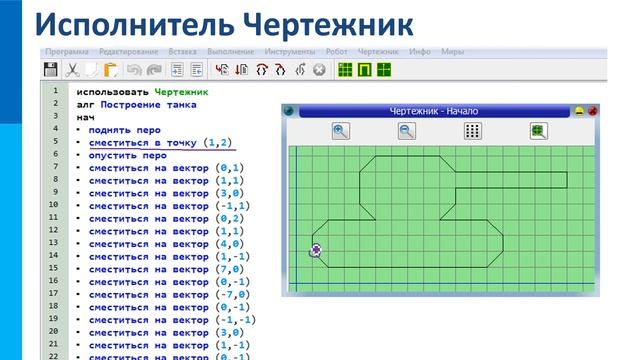The height and width of the screenshot is (360, 640).
Task: Click the red zigzag-arrow run icon
Action: [x=222, y=70]
